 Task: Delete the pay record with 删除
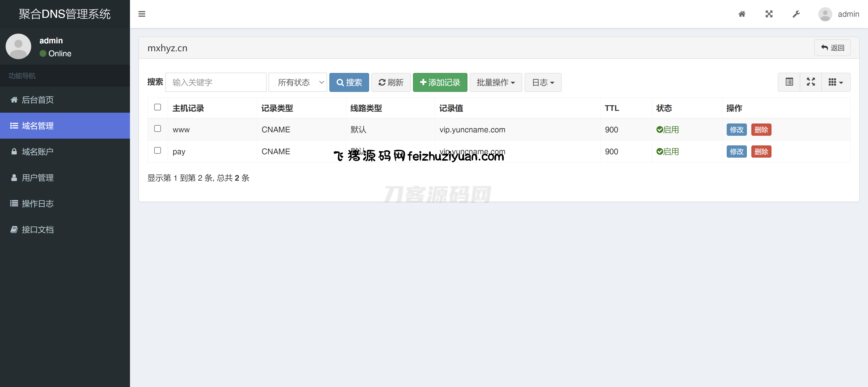(x=761, y=152)
